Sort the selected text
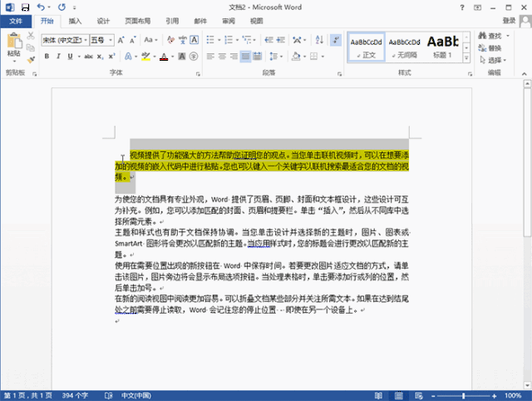The image size is (532, 401). pos(319,40)
